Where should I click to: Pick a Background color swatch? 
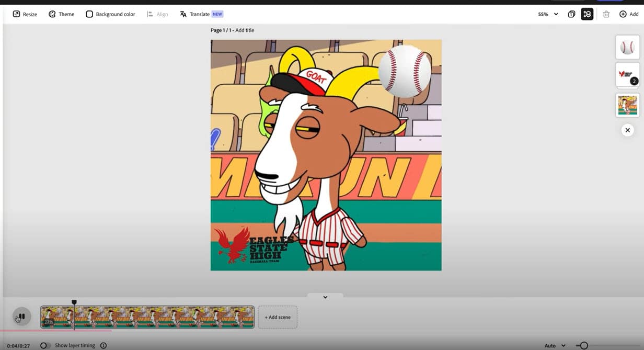(110, 14)
